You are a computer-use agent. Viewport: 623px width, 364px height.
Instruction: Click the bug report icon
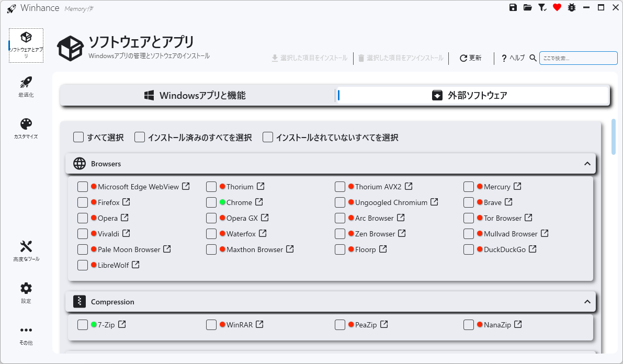pos(572,8)
